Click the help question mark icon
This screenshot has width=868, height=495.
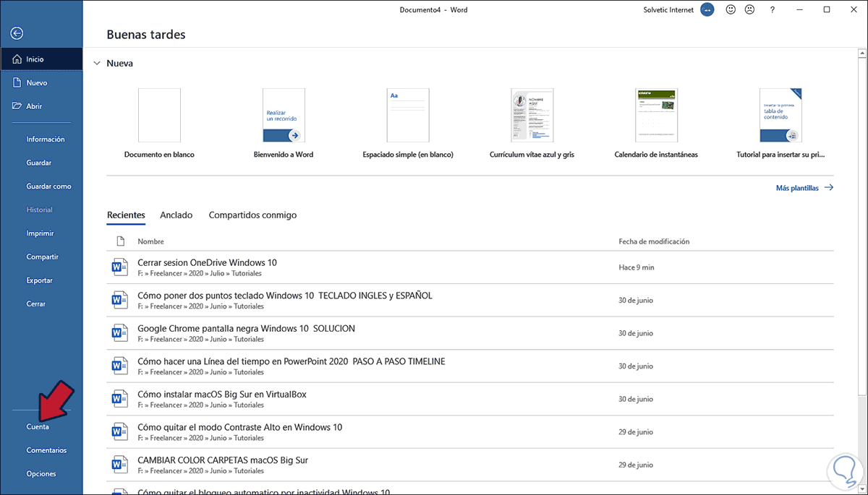coord(773,9)
